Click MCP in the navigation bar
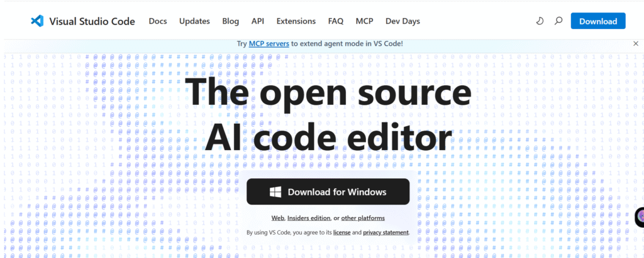 coord(364,21)
